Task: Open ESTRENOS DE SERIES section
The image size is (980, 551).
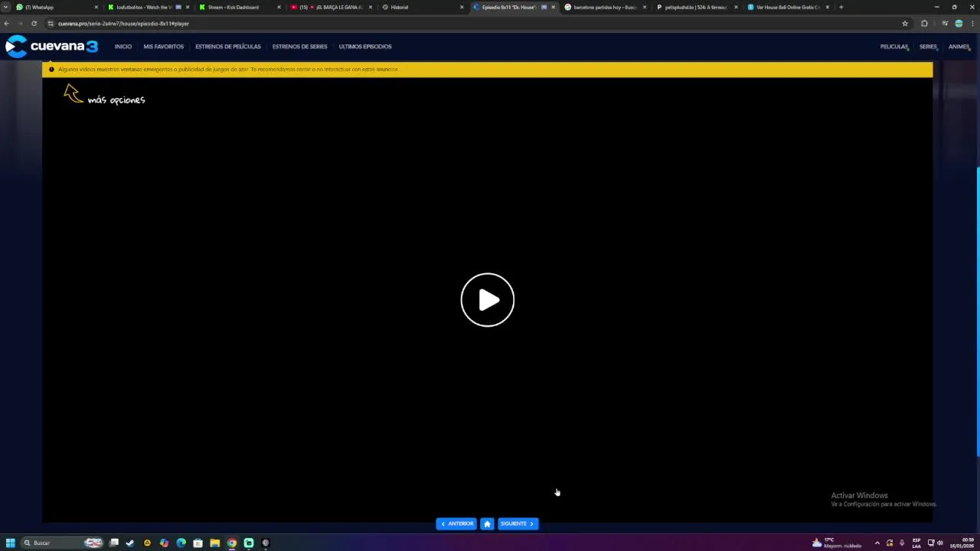Action: 299,47
